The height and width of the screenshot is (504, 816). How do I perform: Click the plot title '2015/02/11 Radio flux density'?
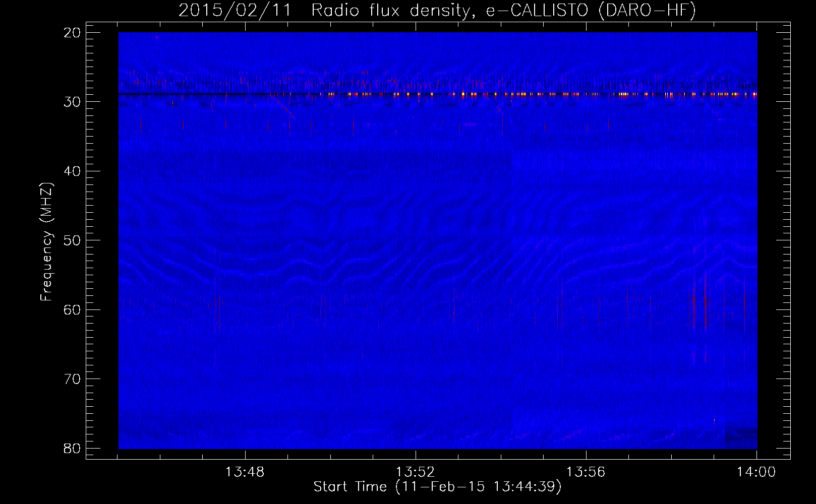(x=328, y=10)
